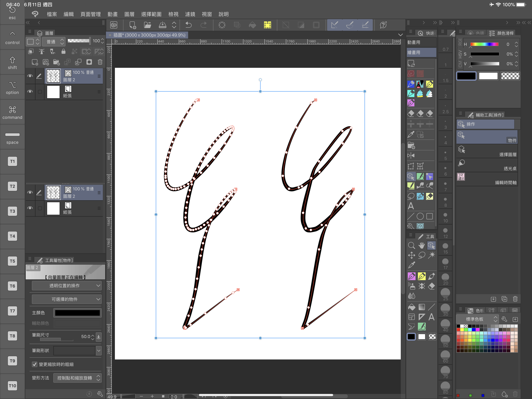532x399 pixels.
Task: Click the Hue slider in color panel
Action: [484, 44]
